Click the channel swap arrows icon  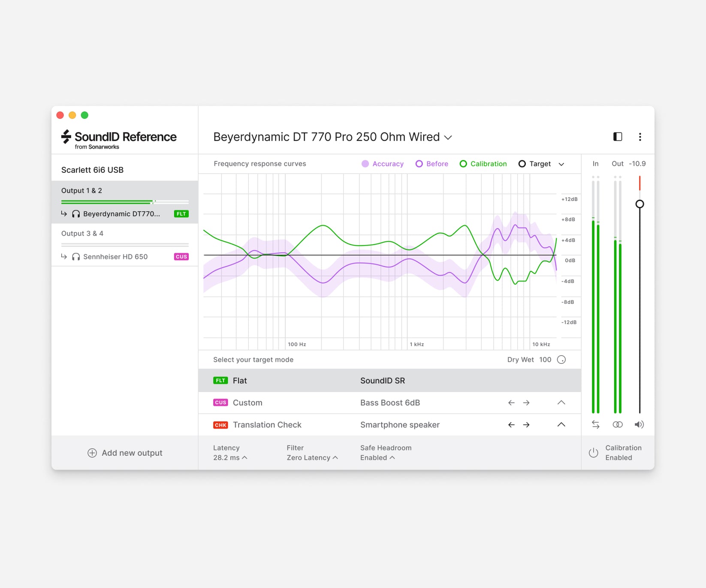pyautogui.click(x=596, y=424)
